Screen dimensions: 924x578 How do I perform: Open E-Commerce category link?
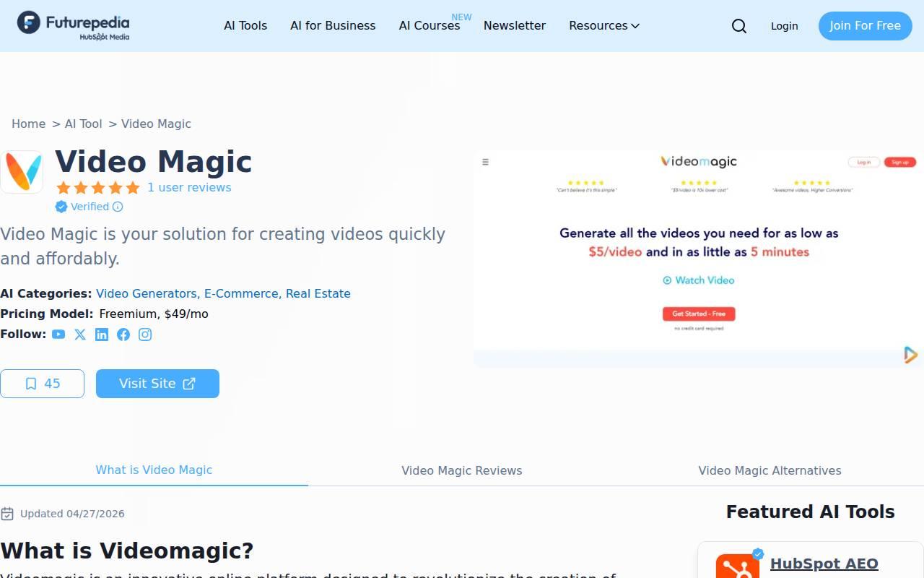click(241, 294)
